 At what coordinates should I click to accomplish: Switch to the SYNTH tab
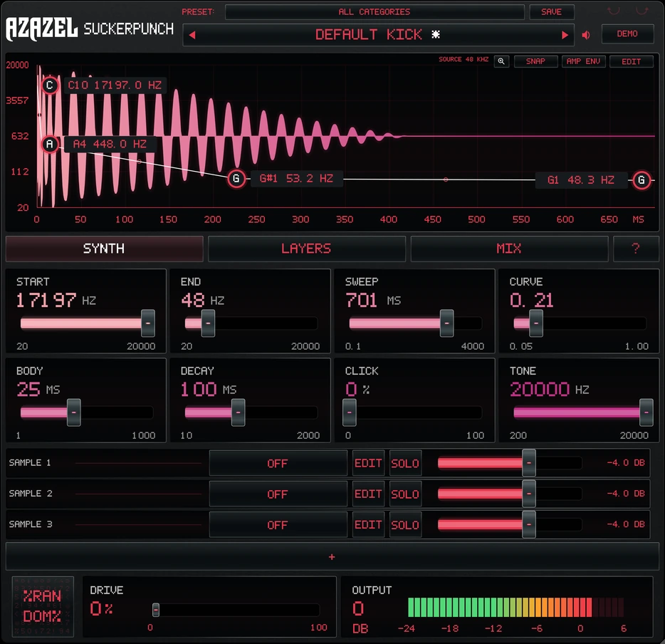[x=105, y=249]
